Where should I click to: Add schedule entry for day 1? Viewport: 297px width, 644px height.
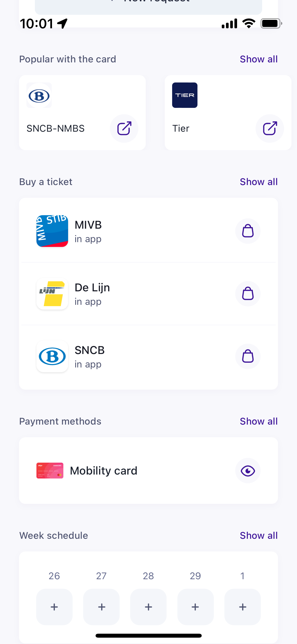[x=242, y=607]
